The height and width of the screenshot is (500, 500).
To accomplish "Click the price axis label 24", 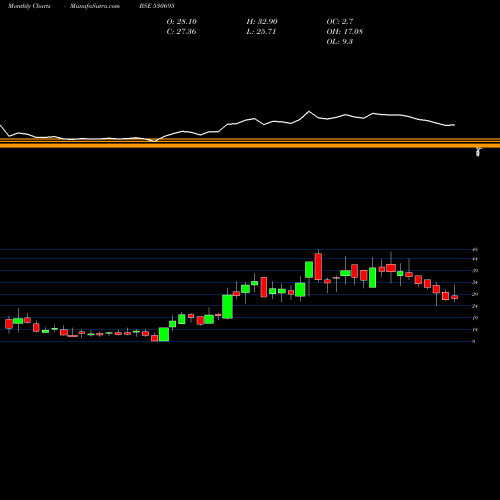I will 475,306.
